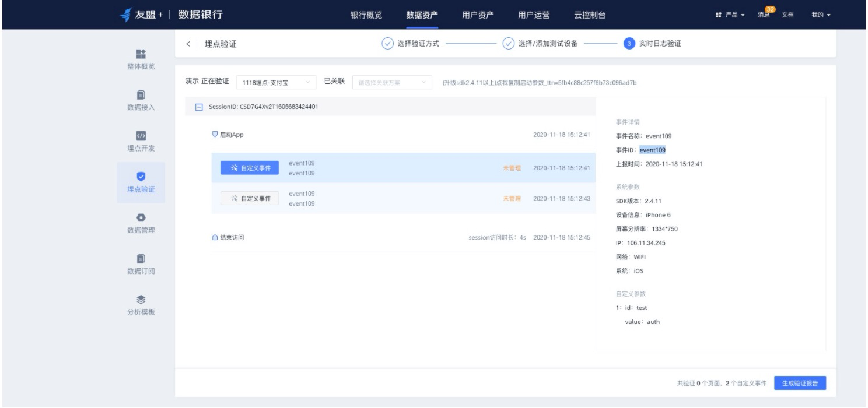Click 未管理 label at 15:12:41
The image size is (868, 408).
click(512, 168)
